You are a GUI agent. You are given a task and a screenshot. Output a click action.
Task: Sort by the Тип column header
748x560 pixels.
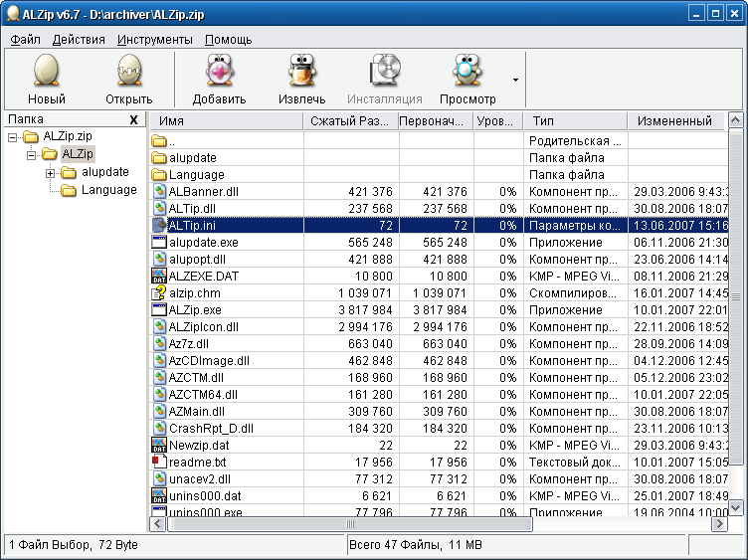point(574,121)
